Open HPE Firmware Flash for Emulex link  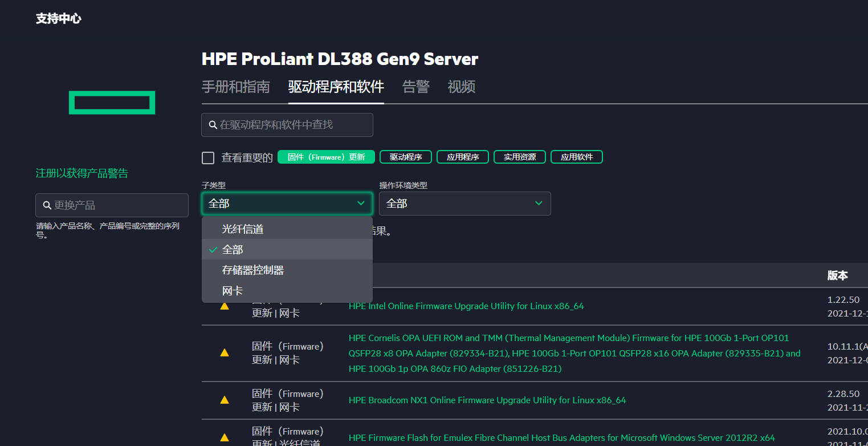[562, 438]
